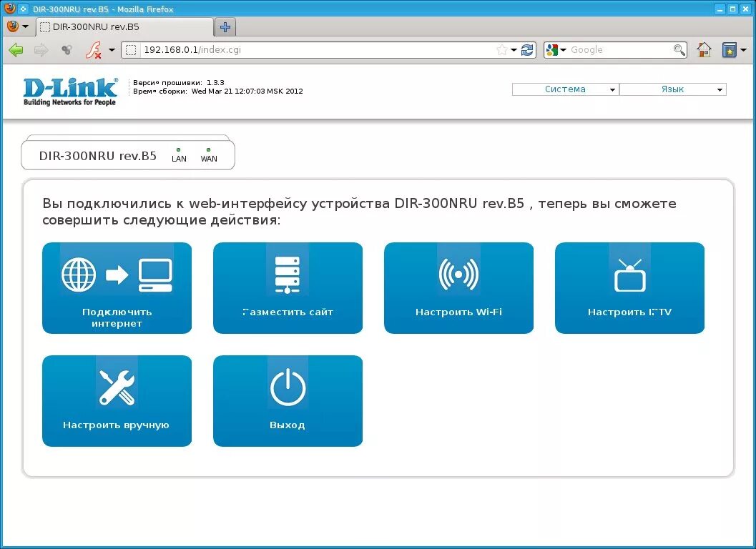Open the Система dropdown menu
This screenshot has height=549, width=756.
566,89
